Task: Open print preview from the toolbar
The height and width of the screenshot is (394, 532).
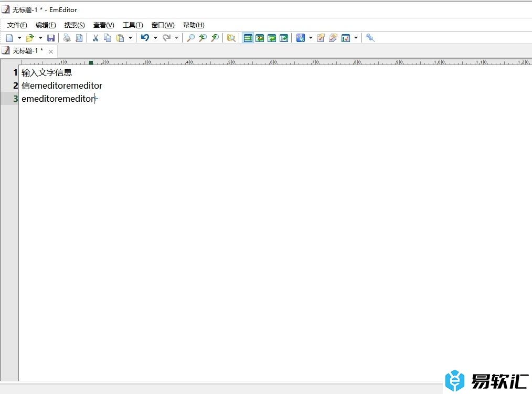Action: tap(79, 38)
